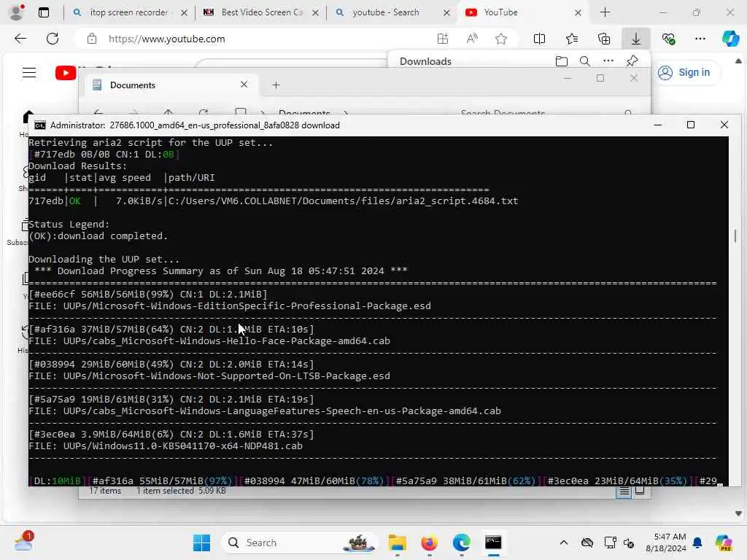This screenshot has width=747, height=560.
Task: Open a new Edge tab
Action: coord(605,12)
